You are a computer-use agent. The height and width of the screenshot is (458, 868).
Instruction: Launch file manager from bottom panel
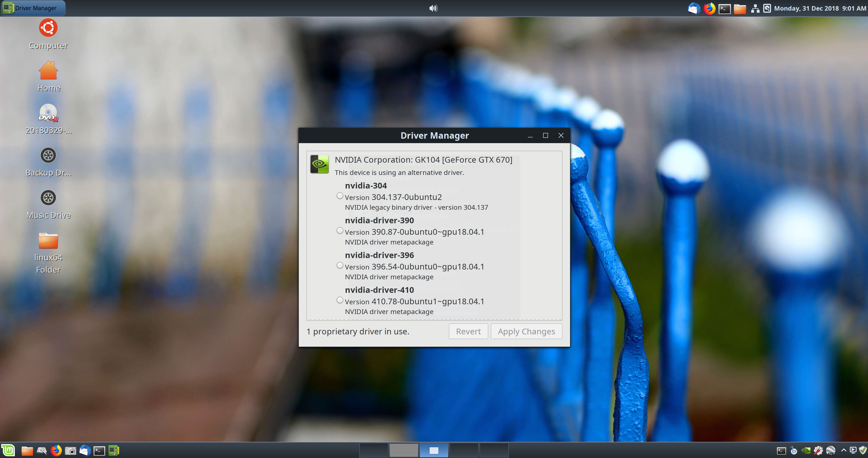(x=27, y=451)
